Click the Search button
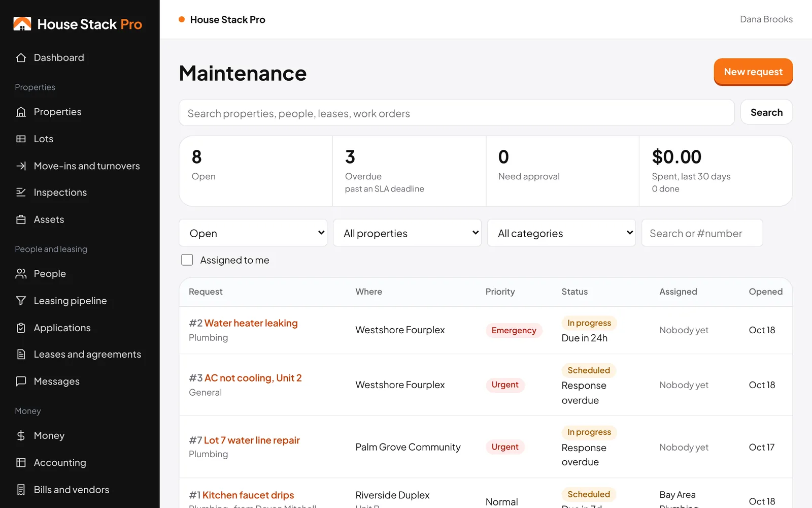812x508 pixels. [766, 112]
